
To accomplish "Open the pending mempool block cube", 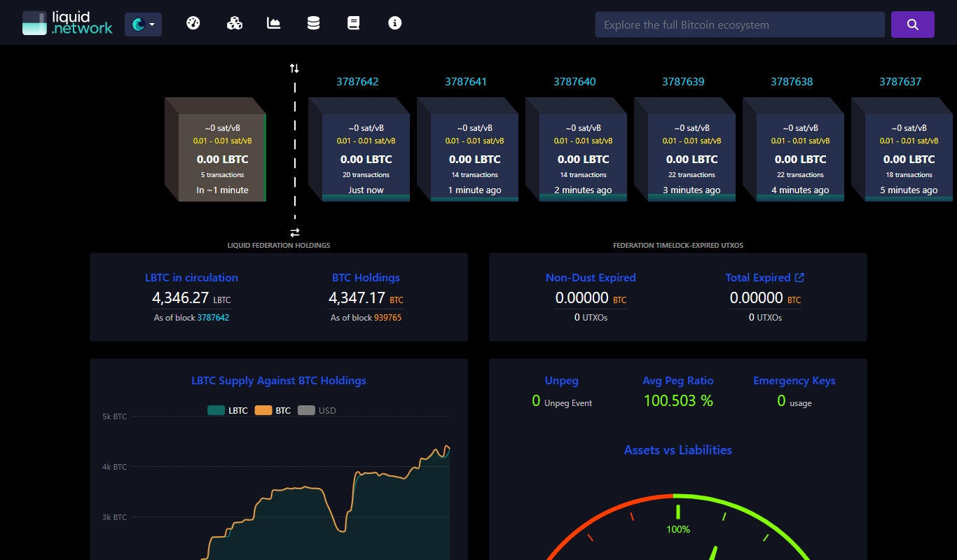I will [216, 149].
